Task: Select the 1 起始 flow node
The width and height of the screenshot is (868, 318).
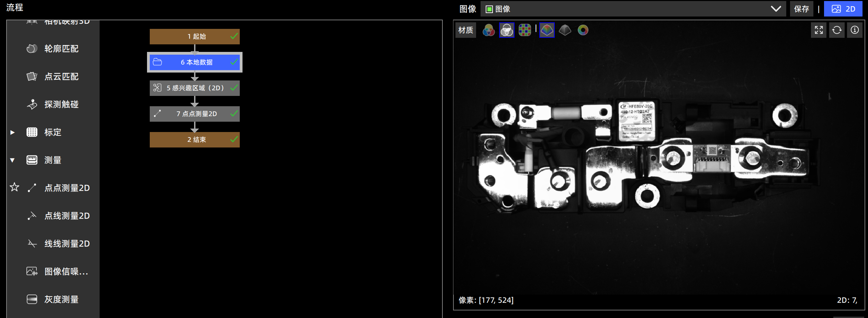Action: pyautogui.click(x=195, y=36)
